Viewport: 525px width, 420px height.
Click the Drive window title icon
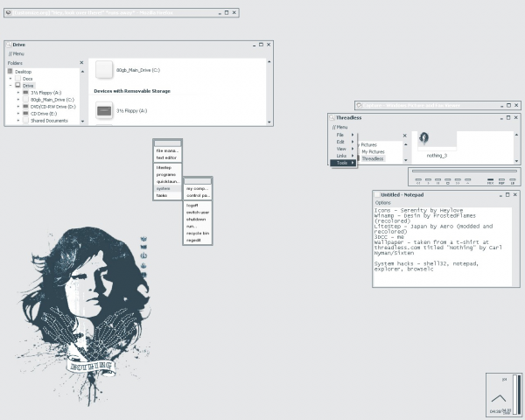coord(9,45)
